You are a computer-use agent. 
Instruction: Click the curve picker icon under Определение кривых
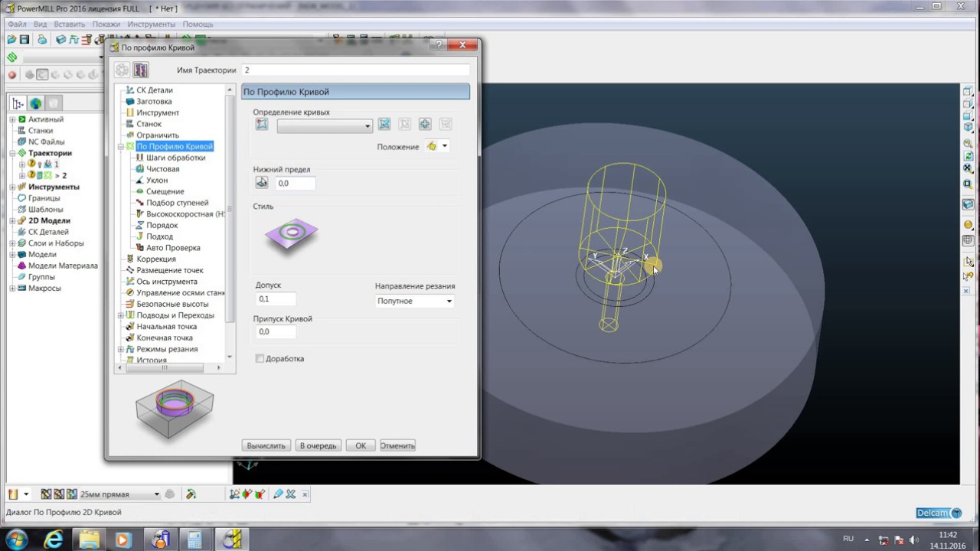(x=262, y=125)
